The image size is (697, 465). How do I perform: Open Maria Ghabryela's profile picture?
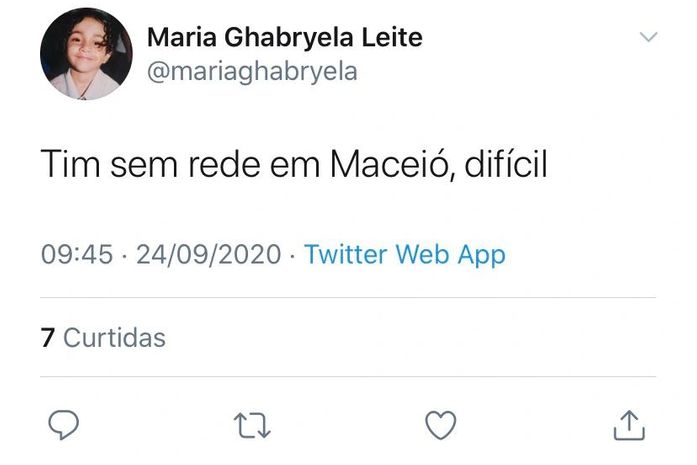pos(86,54)
